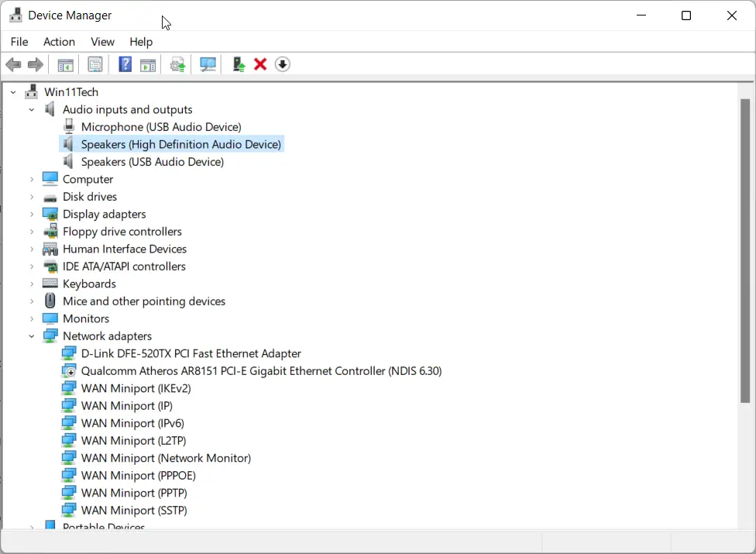
Task: Click the disabled Qualcomm Atheros adapter icon
Action: pos(69,370)
